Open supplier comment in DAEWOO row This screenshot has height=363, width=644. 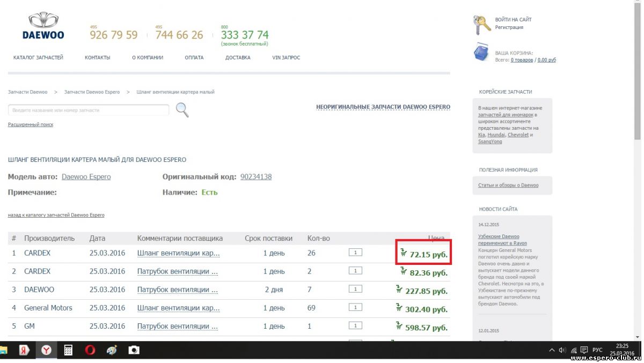[x=178, y=290]
